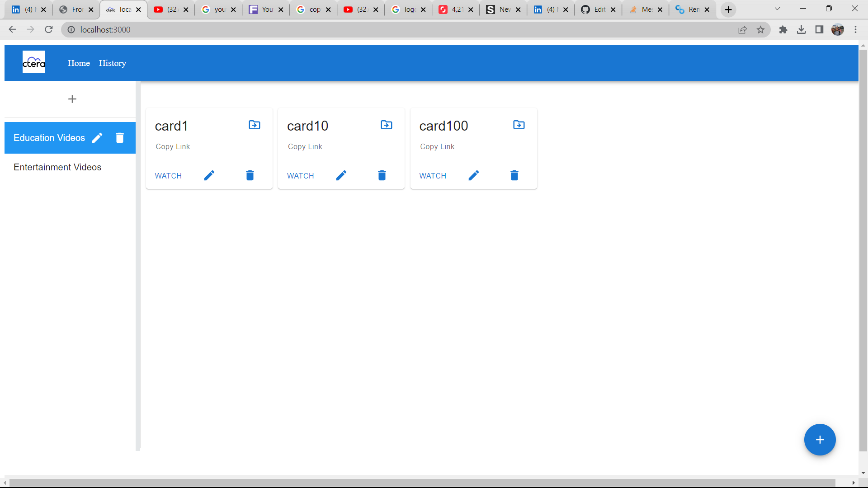Viewport: 868px width, 488px height.
Task: Delete Education Videos with the trash icon
Action: pos(119,137)
